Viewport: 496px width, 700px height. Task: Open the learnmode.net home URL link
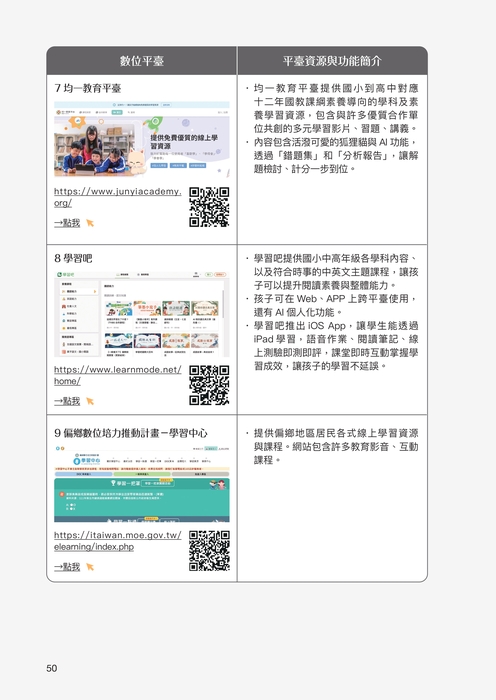pos(117,375)
